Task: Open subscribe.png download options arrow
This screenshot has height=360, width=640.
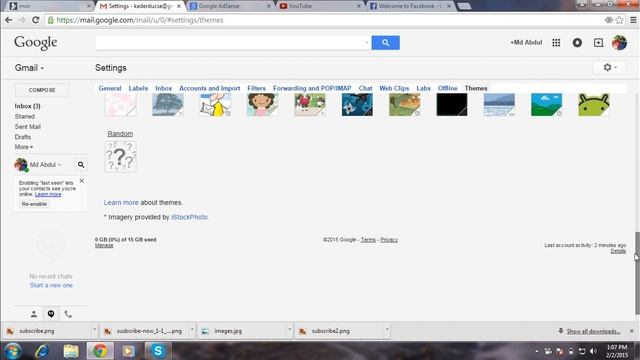Action: pos(94,330)
